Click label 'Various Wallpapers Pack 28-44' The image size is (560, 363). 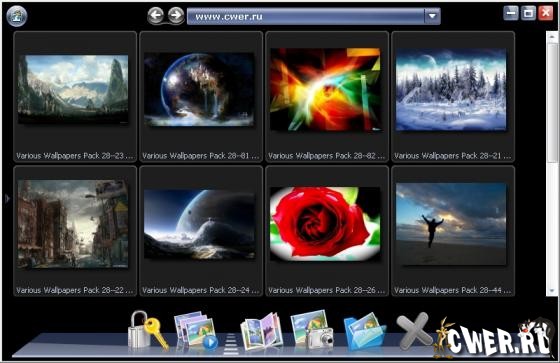453,290
